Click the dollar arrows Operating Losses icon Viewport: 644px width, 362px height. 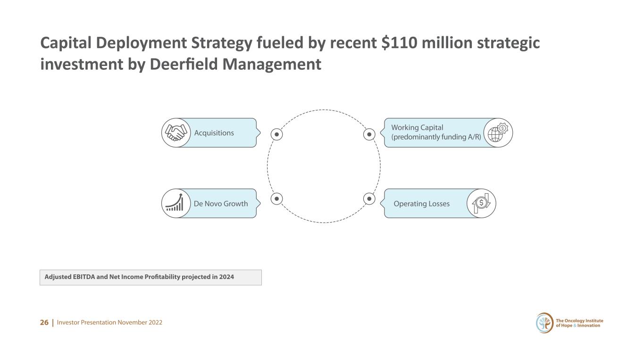coord(481,203)
